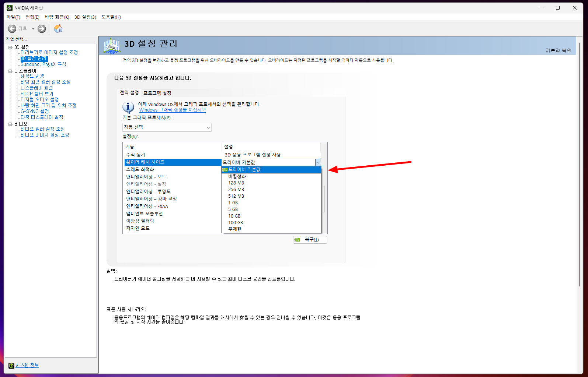The height and width of the screenshot is (377, 588).
Task: Select 쉐이더 캐시 사이즈 feature row
Action: (x=173, y=162)
